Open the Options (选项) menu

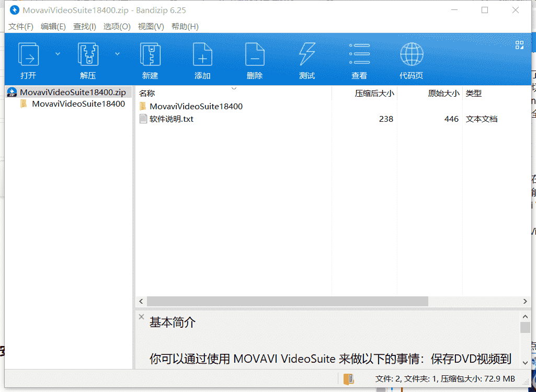(x=117, y=26)
